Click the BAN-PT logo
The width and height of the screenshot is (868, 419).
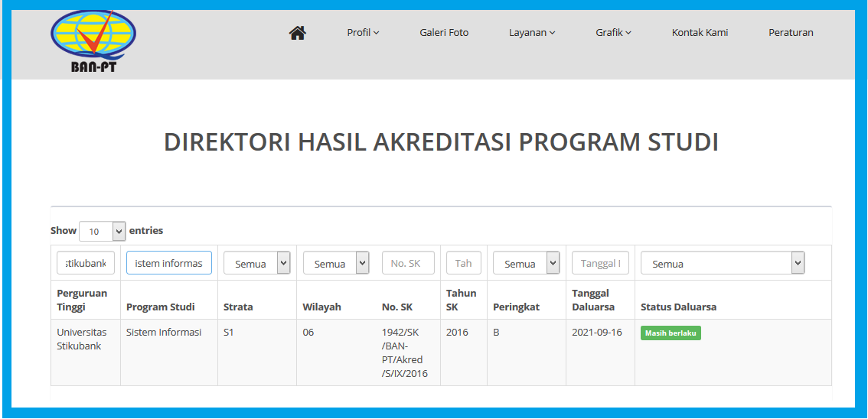(93, 41)
